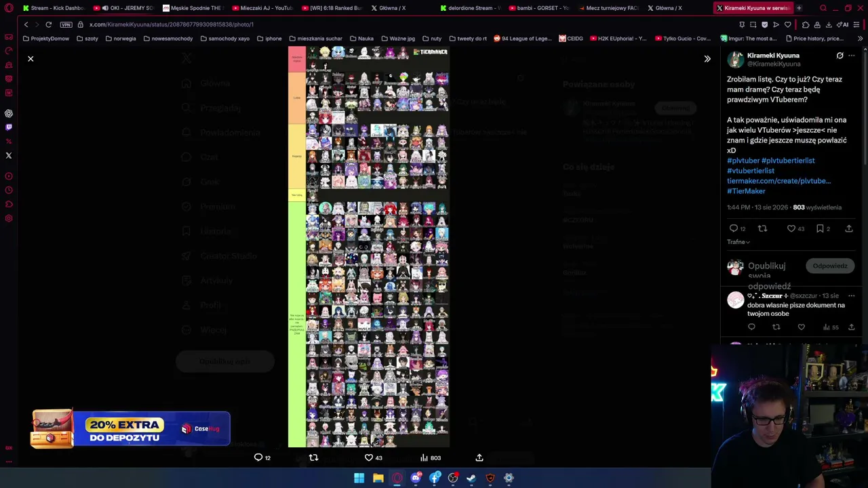
Task: Bookmark the tweet in the side panel
Action: click(821, 229)
